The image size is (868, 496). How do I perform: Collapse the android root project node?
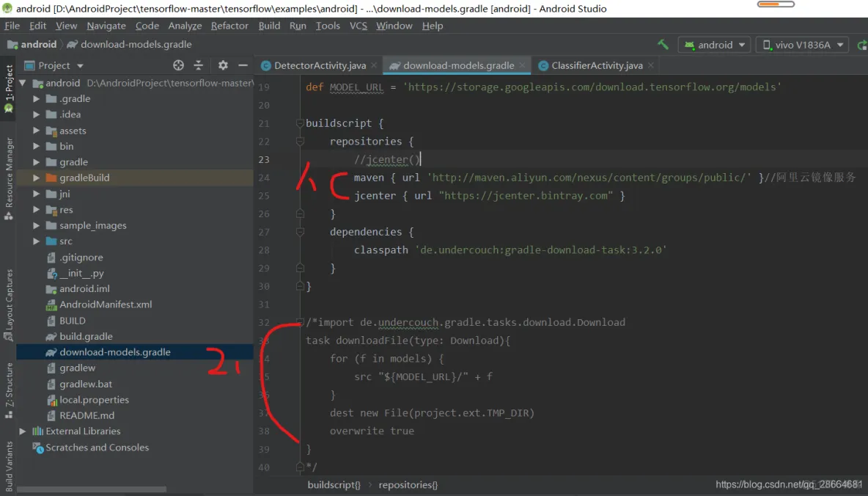tap(23, 83)
